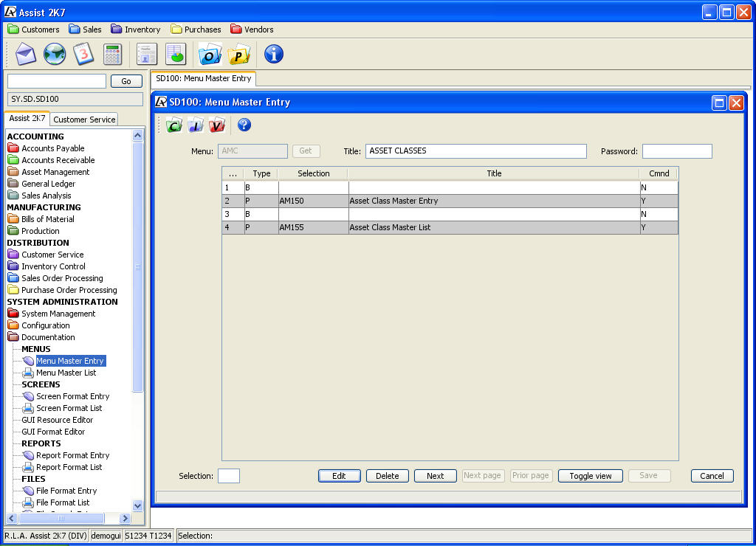The image size is (756, 546).
Task: Open the blue question mark help icon
Action: 244,125
